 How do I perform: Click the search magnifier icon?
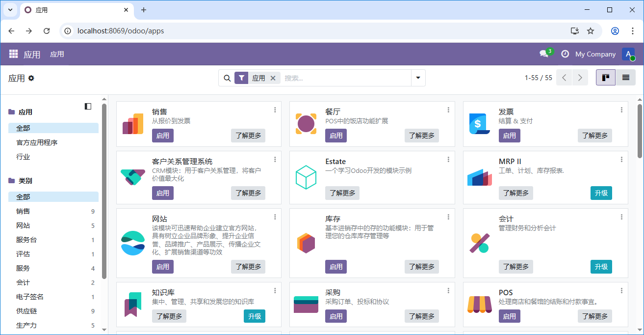(227, 78)
